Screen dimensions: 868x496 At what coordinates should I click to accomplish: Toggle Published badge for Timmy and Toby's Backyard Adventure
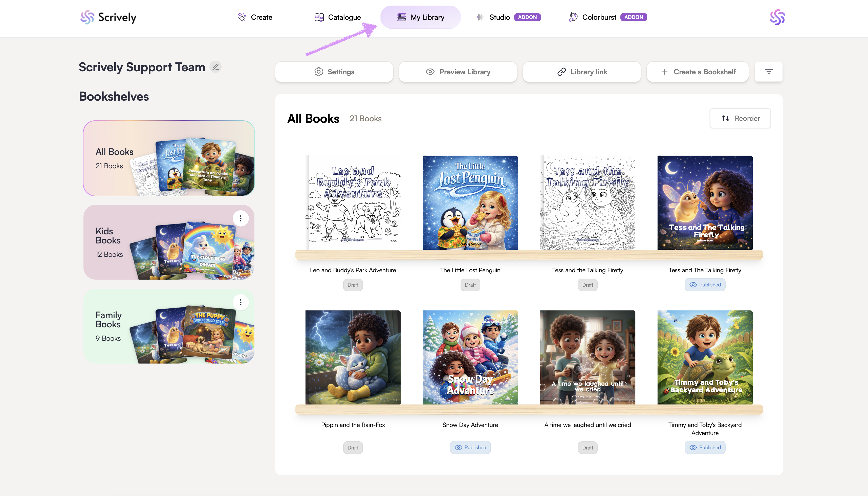(705, 447)
